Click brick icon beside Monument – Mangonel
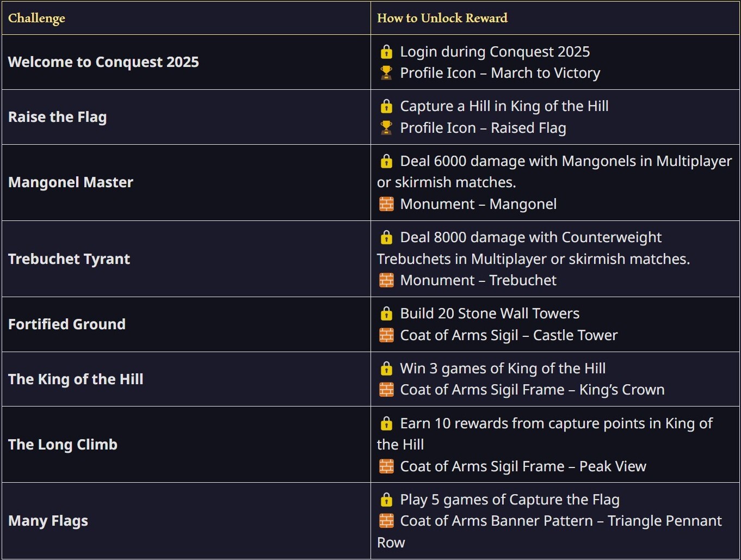The image size is (741, 560). tap(386, 204)
